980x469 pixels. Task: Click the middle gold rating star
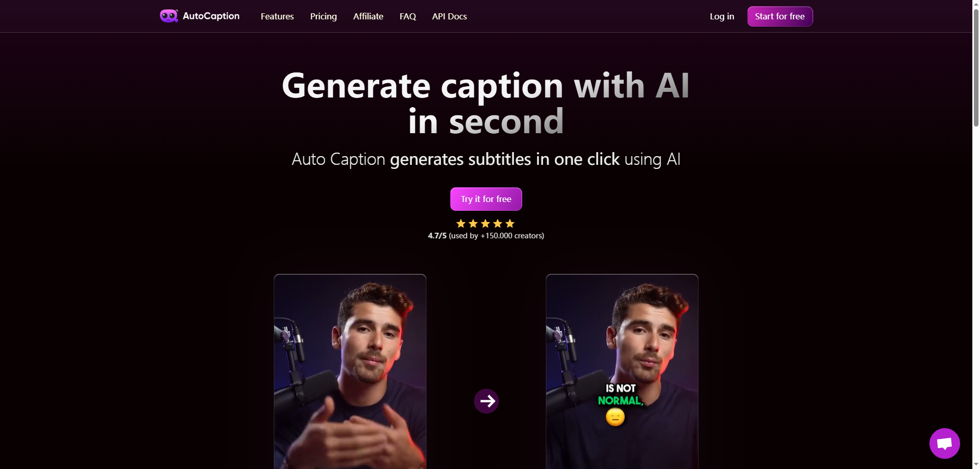485,224
